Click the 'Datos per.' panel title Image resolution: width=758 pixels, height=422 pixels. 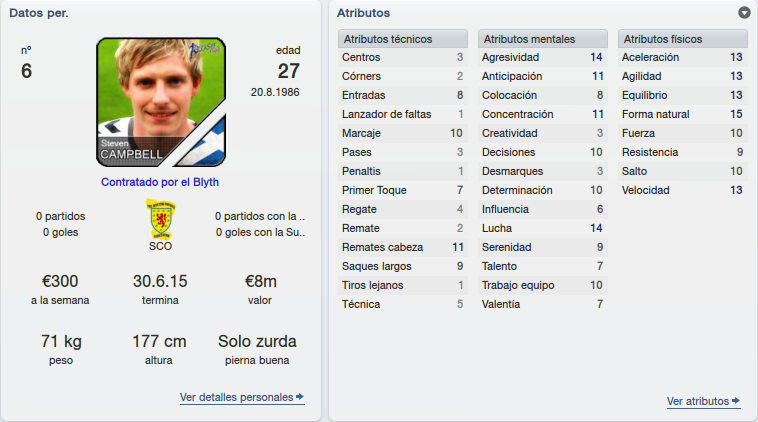(39, 13)
